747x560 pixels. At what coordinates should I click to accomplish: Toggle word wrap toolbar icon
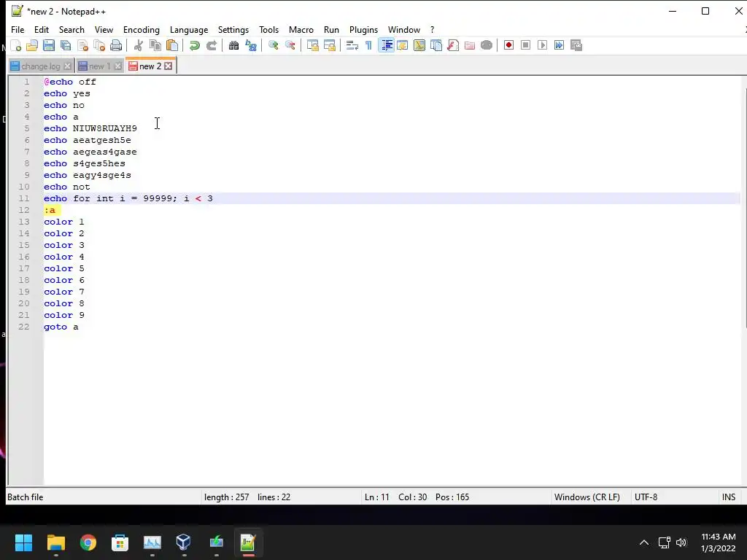point(352,45)
